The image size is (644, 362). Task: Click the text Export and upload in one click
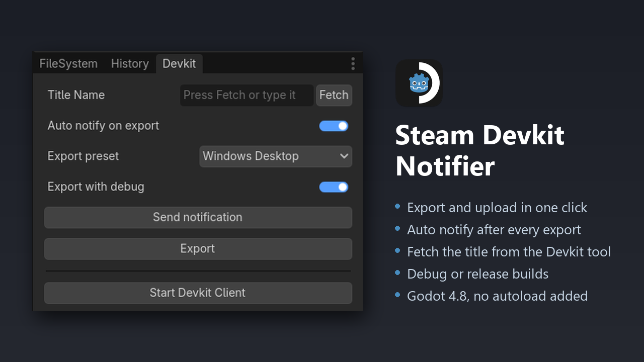coord(497,208)
